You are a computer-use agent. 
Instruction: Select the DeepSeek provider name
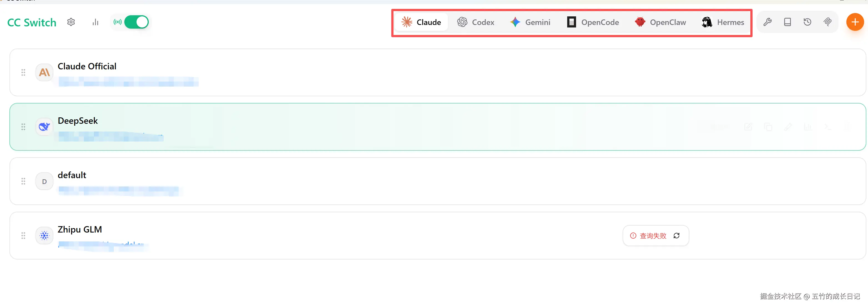[x=78, y=121]
